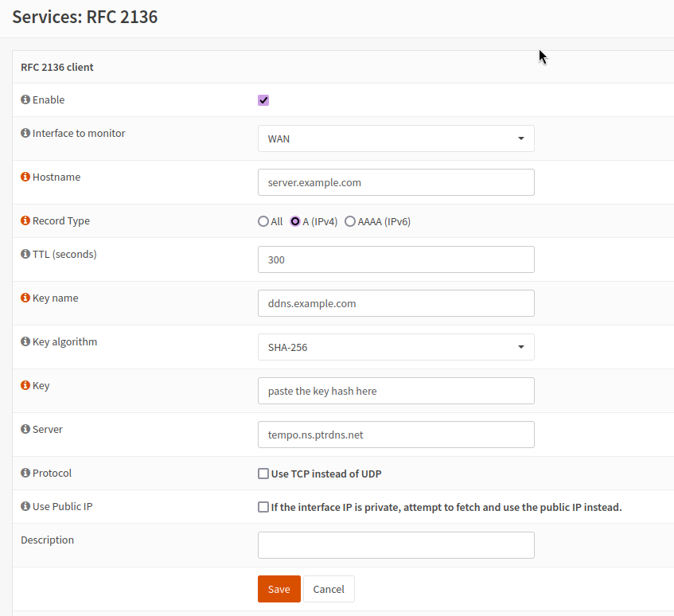Click the empty Description field
The height and width of the screenshot is (616, 674).
pos(396,545)
